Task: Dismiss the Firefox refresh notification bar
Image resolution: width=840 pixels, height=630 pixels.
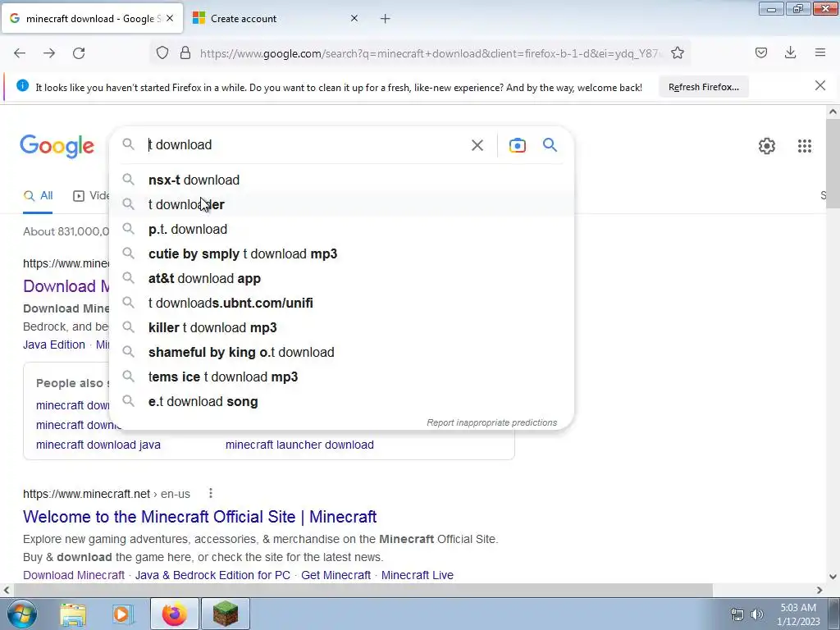Action: (x=819, y=85)
